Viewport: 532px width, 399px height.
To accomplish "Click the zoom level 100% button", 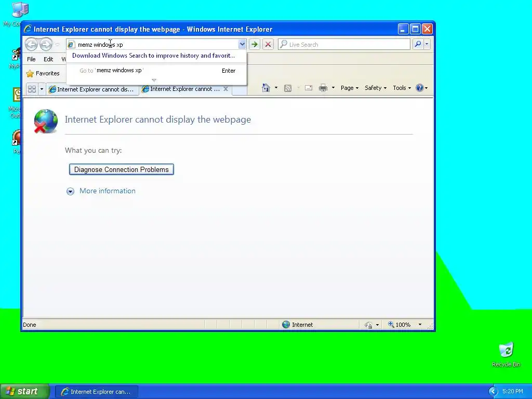I will click(x=400, y=325).
